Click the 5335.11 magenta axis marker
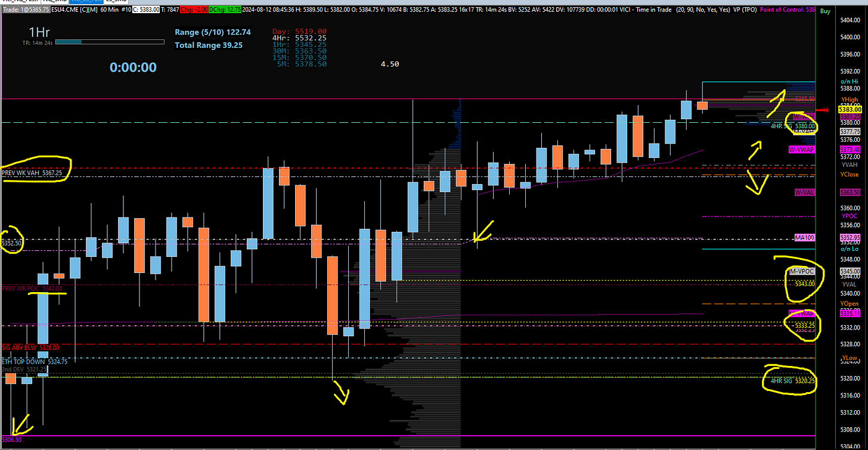 (x=850, y=314)
